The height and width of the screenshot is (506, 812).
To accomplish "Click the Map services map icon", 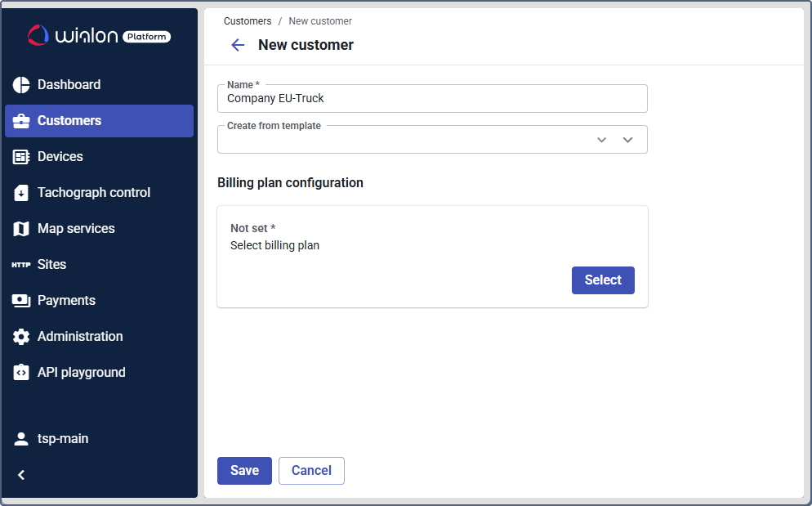I will click(x=21, y=229).
